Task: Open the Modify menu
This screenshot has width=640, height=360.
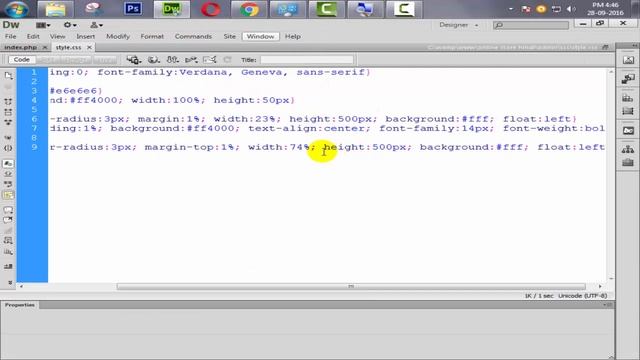Action: point(118,36)
